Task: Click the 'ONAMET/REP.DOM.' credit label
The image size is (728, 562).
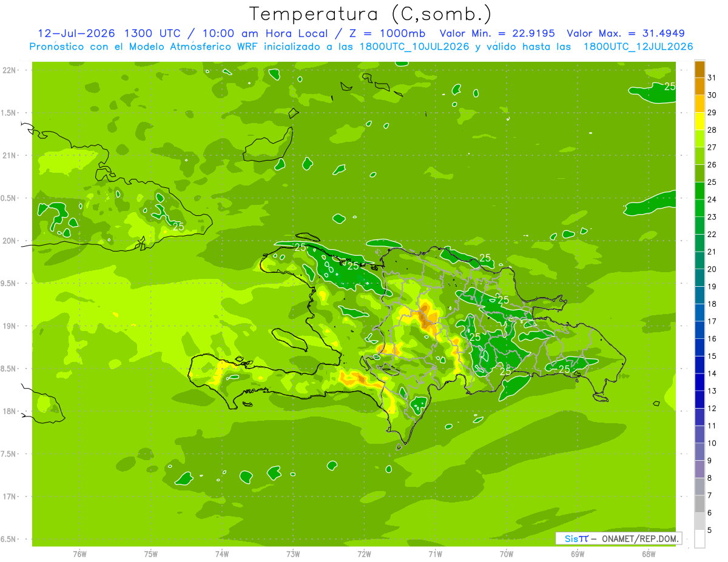Action: tap(639, 538)
